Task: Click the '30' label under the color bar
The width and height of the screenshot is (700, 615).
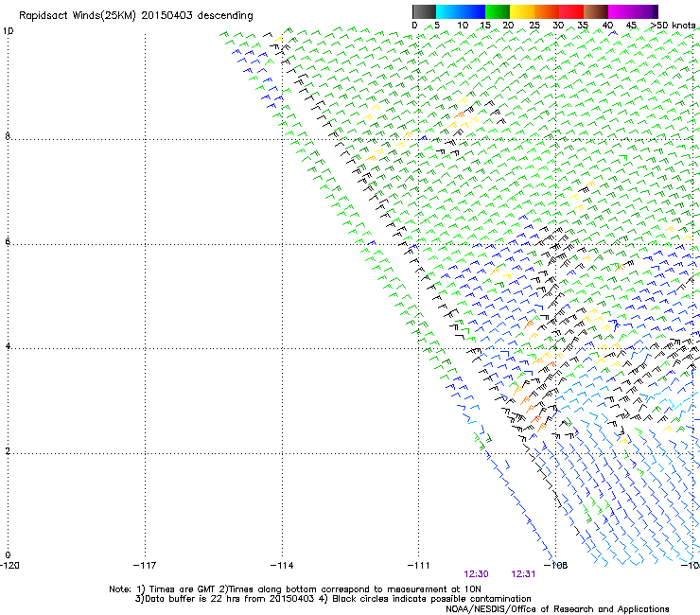Action: pyautogui.click(x=558, y=26)
